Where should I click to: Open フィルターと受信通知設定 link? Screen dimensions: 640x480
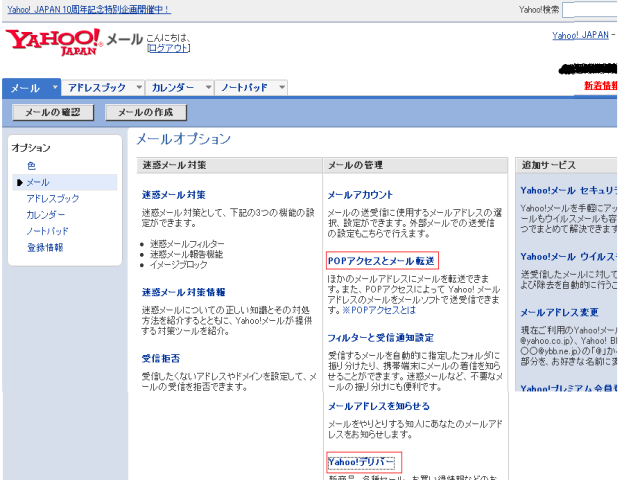coord(387,339)
